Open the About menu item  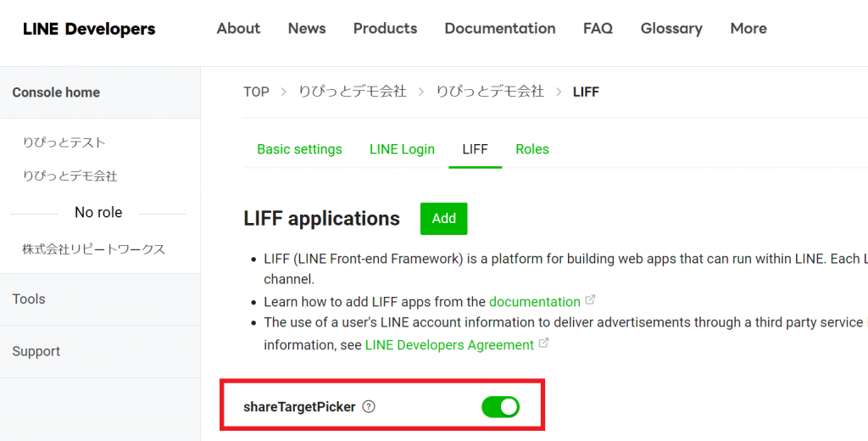pos(238,28)
